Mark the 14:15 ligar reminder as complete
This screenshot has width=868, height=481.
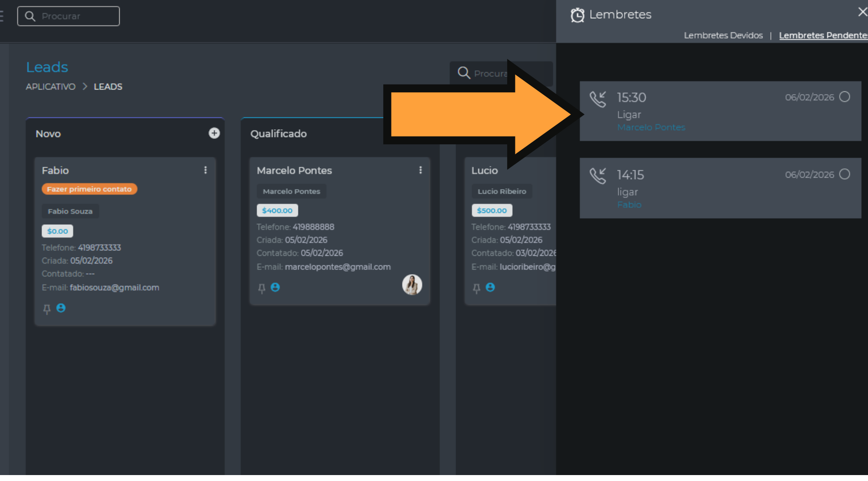(845, 174)
